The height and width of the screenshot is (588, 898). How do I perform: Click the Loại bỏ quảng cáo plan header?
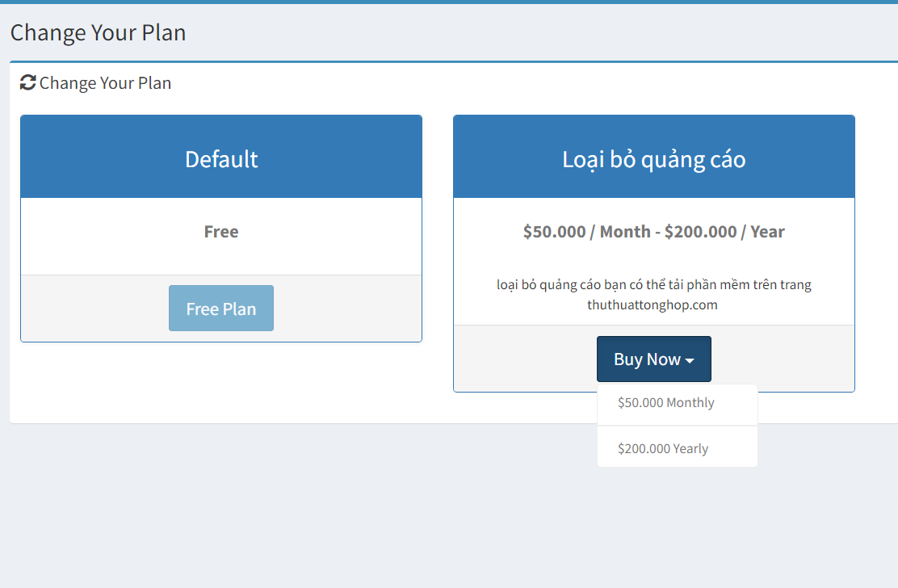click(654, 158)
